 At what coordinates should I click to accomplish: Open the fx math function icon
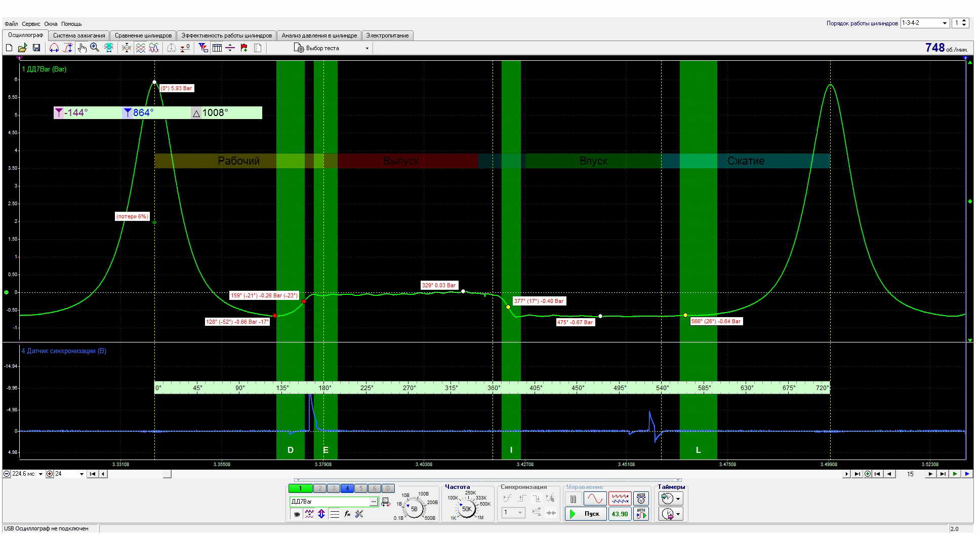[347, 514]
